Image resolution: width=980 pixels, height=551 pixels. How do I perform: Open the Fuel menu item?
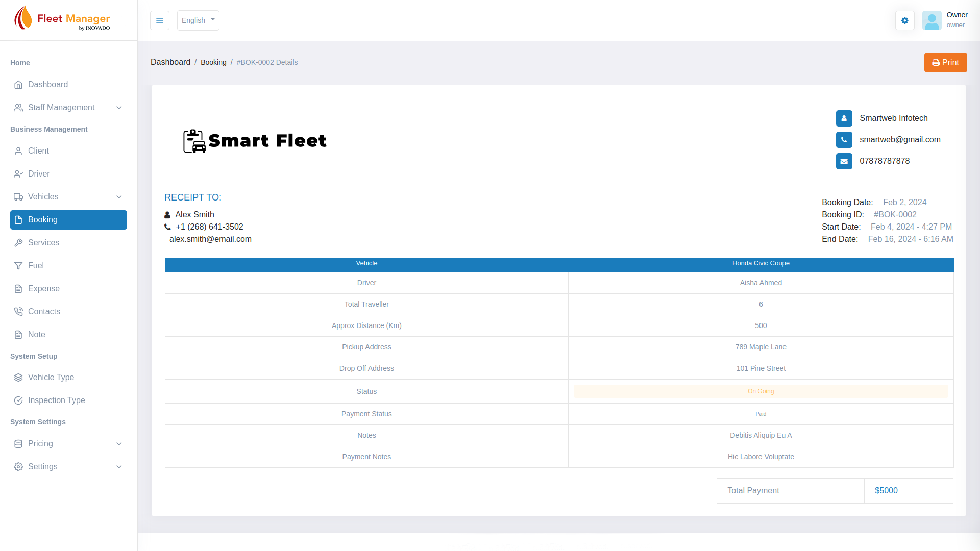36,266
